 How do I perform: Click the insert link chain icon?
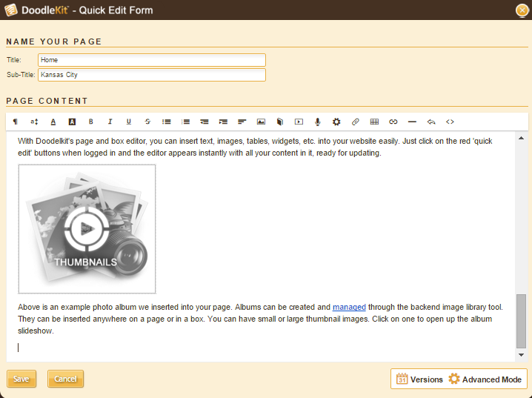(393, 122)
